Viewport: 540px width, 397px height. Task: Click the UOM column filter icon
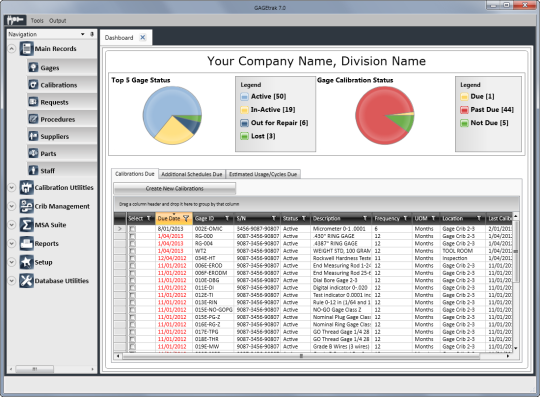click(x=433, y=218)
